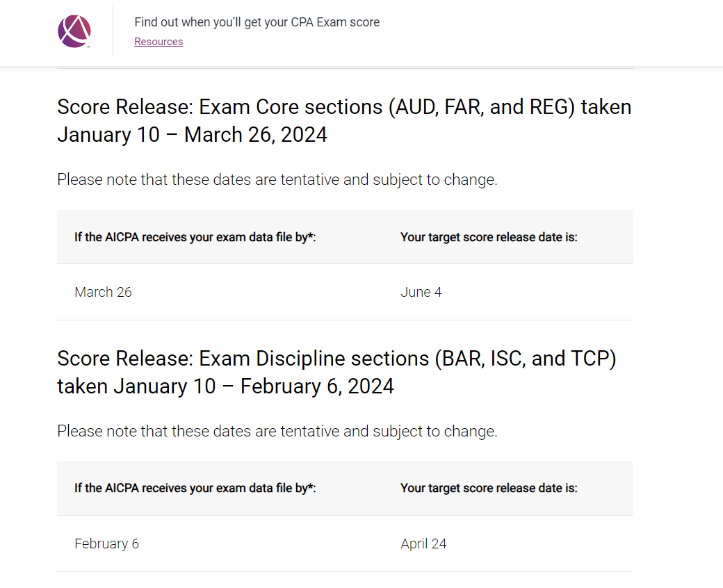Click the target release date header above June 4

(x=489, y=237)
